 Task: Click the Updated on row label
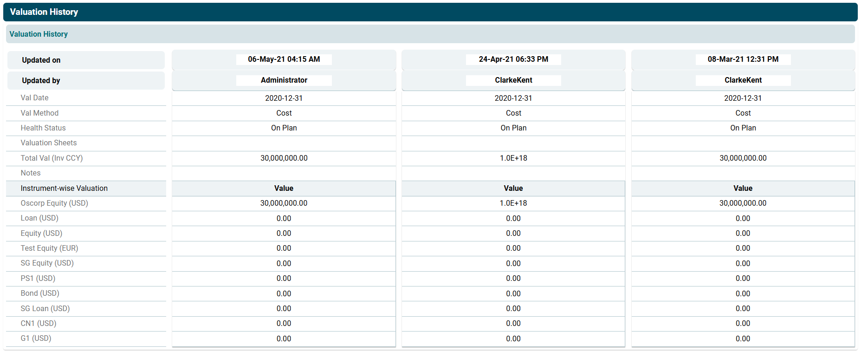41,60
